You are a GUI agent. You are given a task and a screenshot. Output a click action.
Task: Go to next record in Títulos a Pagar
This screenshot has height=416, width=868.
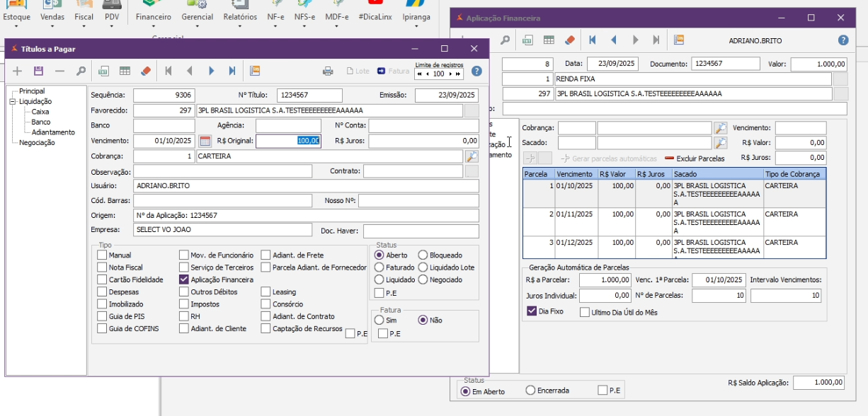pos(211,71)
